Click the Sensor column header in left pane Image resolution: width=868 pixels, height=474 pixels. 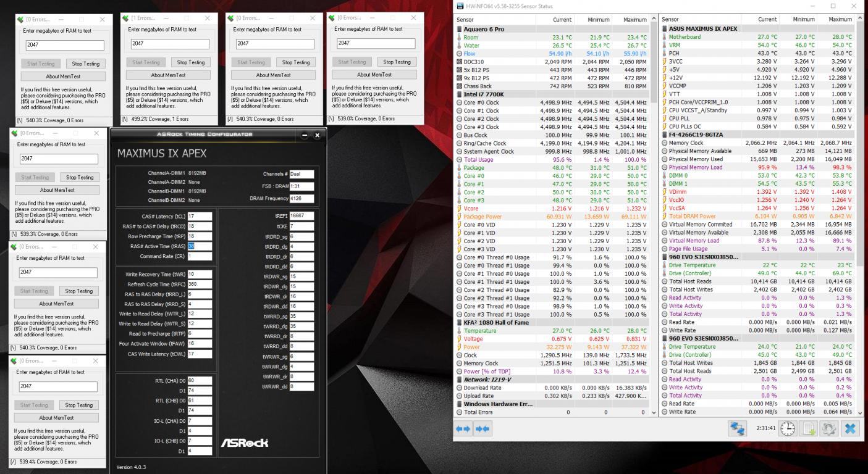click(495, 20)
